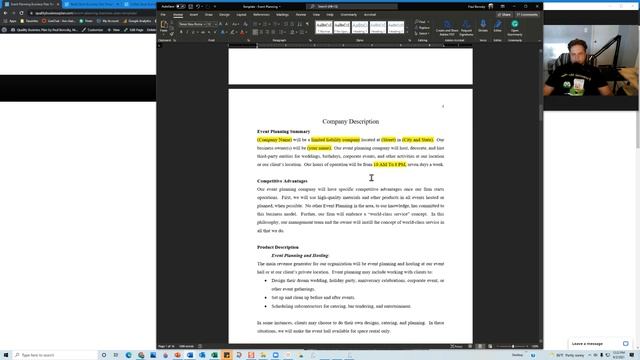Switch to the References tab

[x=261, y=15]
